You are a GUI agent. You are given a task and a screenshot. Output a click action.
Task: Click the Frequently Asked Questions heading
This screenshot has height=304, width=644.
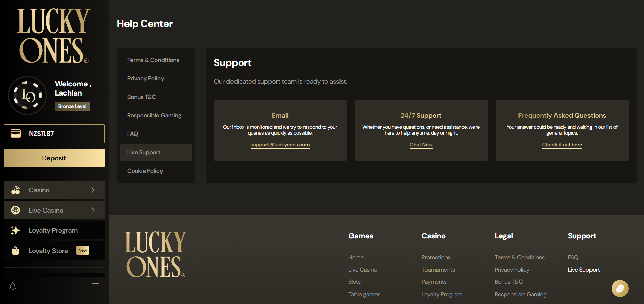pyautogui.click(x=562, y=115)
